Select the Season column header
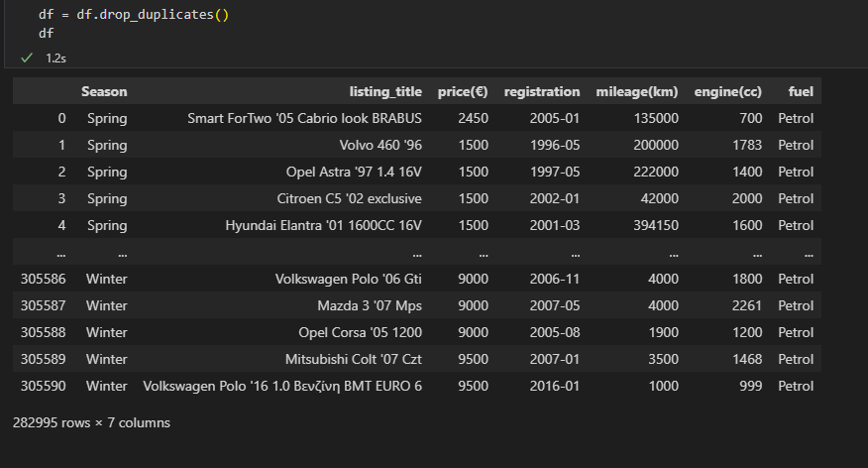Image resolution: width=868 pixels, height=468 pixels. 104,91
